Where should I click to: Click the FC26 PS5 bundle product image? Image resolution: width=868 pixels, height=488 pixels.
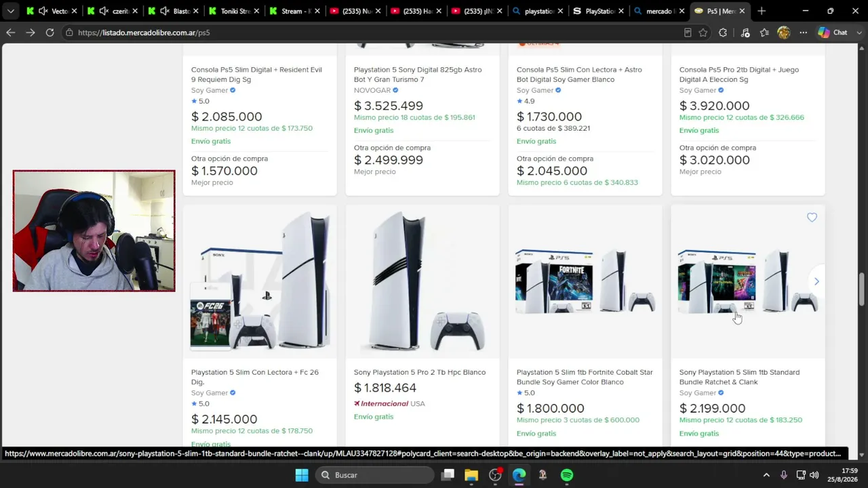click(x=260, y=281)
